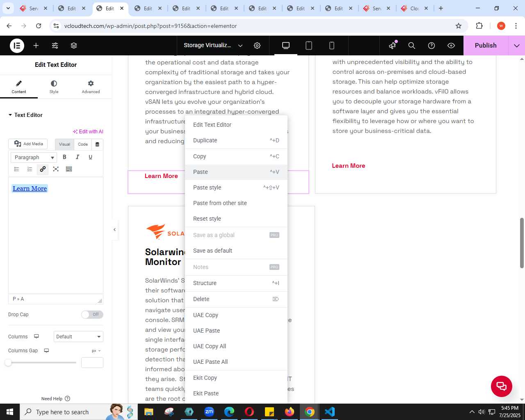Open the Elementor logo menu
525x420 pixels.
click(x=17, y=46)
